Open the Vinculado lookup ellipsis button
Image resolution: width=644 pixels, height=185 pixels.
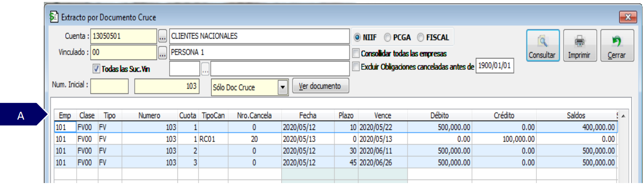coord(162,52)
